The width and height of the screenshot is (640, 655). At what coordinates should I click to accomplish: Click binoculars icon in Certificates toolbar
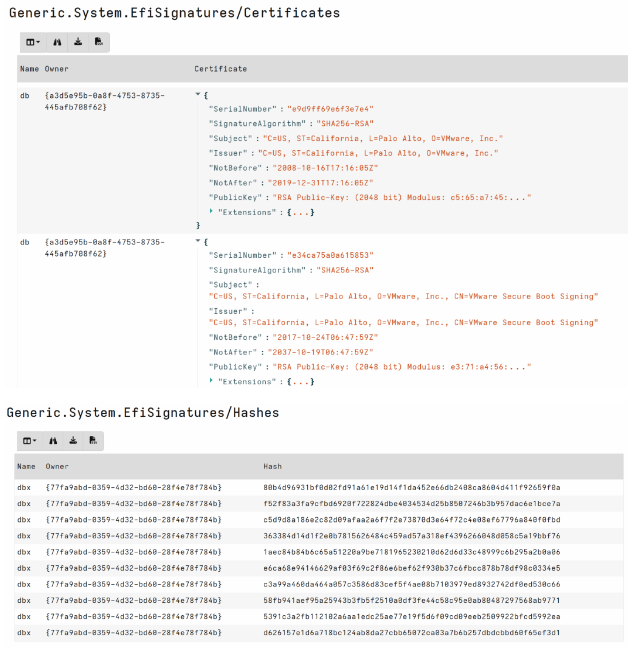[x=56, y=42]
